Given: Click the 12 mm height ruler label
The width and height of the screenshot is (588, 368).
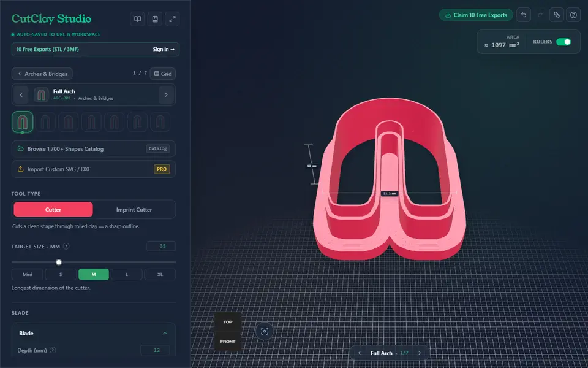Looking at the screenshot, I should point(311,166).
